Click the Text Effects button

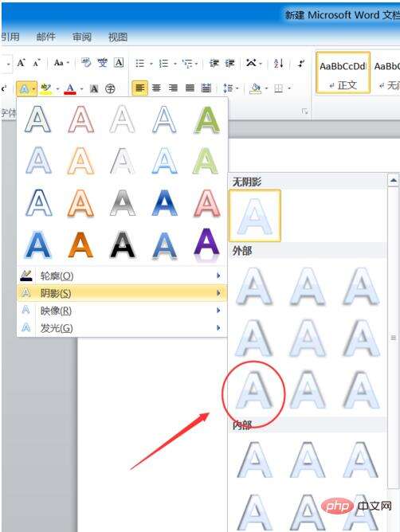click(26, 89)
